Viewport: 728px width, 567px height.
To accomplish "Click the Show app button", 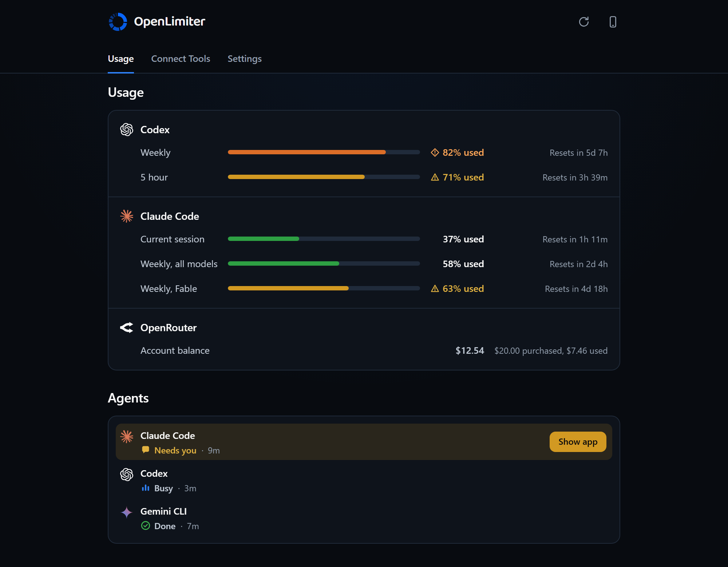I will (578, 442).
